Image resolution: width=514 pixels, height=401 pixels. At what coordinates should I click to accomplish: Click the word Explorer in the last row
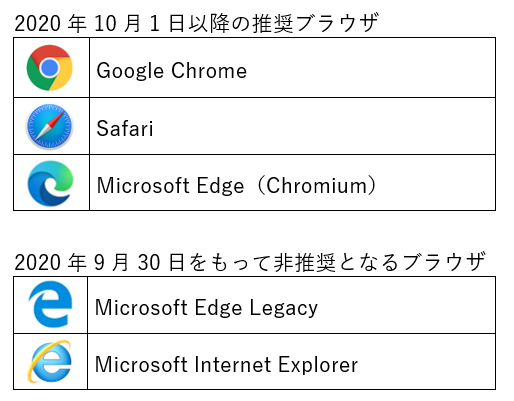tap(318, 364)
